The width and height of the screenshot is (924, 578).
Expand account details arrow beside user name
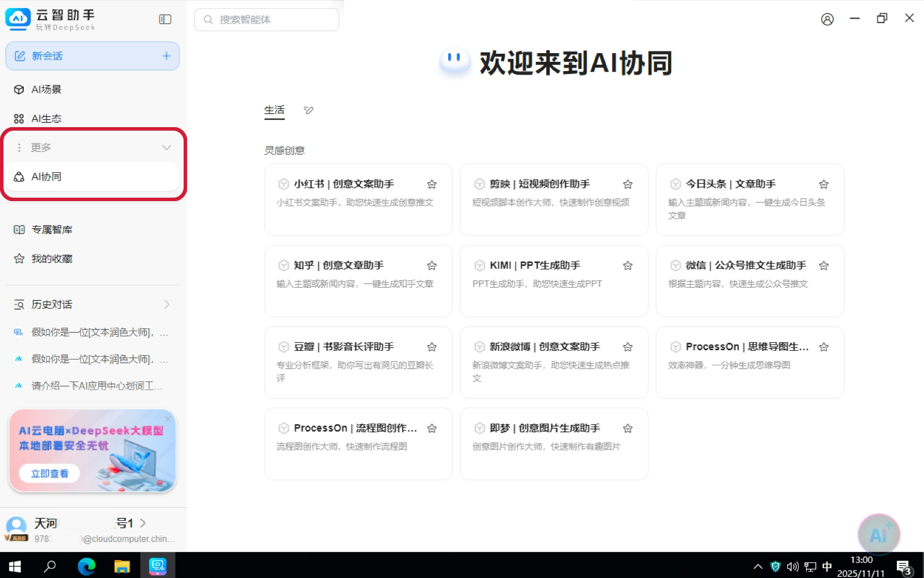pos(143,523)
